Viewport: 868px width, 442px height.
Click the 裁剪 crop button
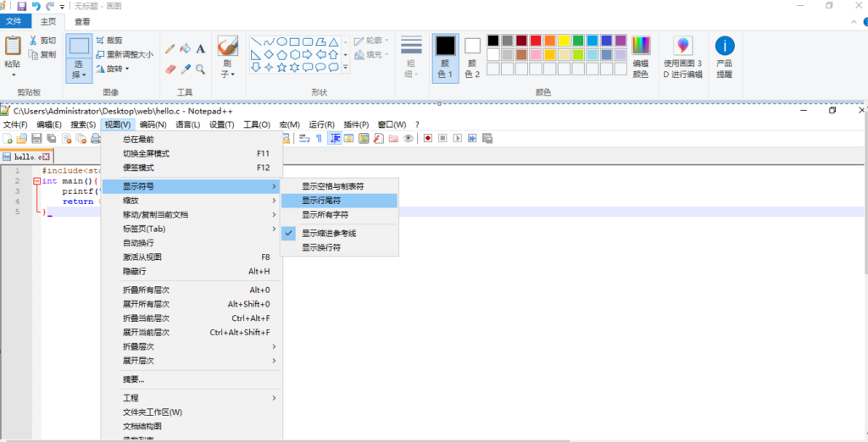coord(110,40)
